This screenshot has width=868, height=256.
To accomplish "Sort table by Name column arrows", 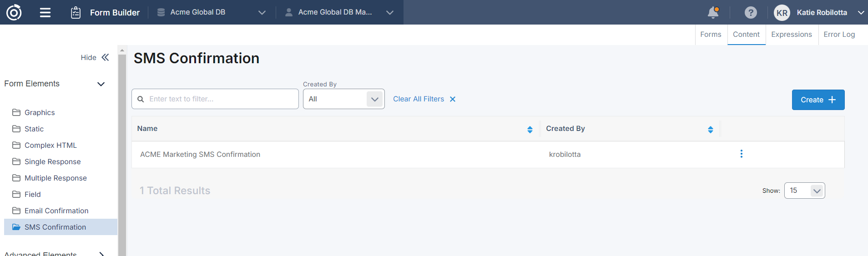I will coord(530,130).
